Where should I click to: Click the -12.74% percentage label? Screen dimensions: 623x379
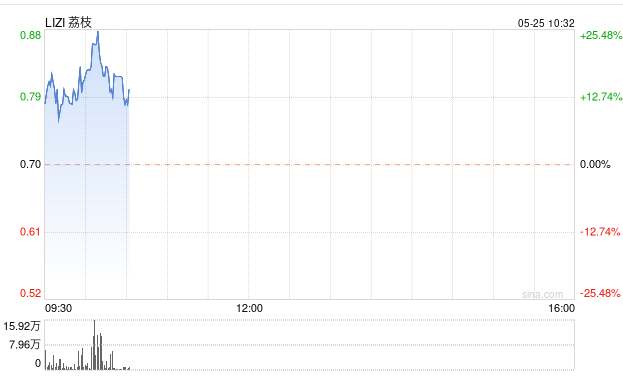pyautogui.click(x=600, y=232)
